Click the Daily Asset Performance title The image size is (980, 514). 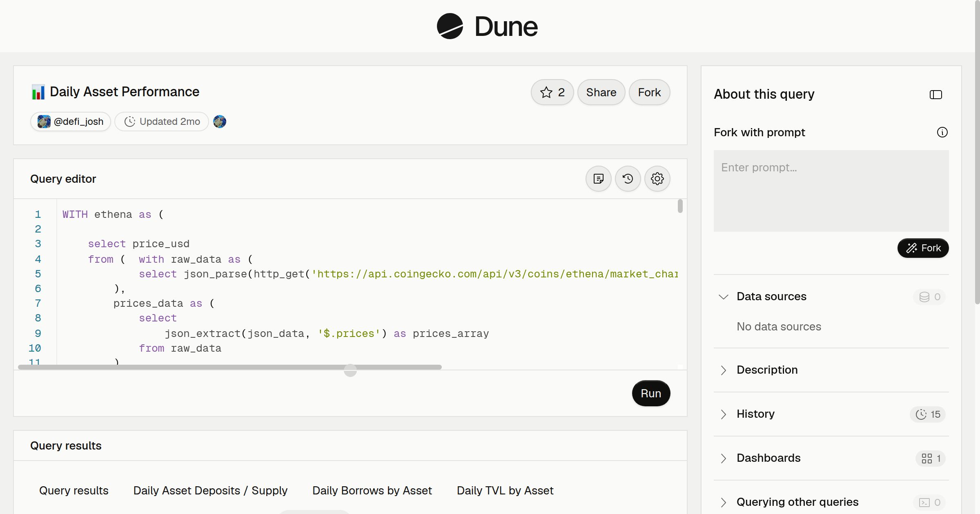tap(125, 92)
